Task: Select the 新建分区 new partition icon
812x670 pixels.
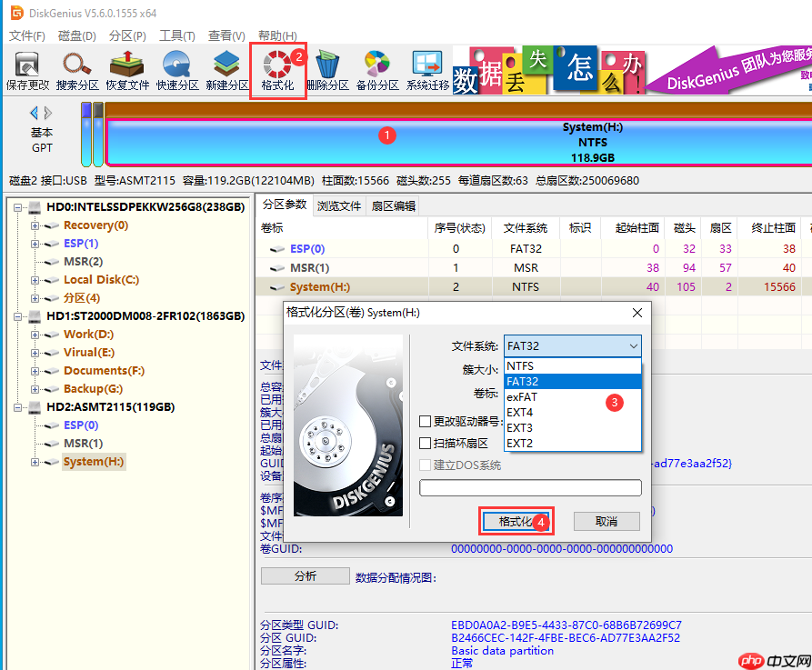Action: (226, 69)
